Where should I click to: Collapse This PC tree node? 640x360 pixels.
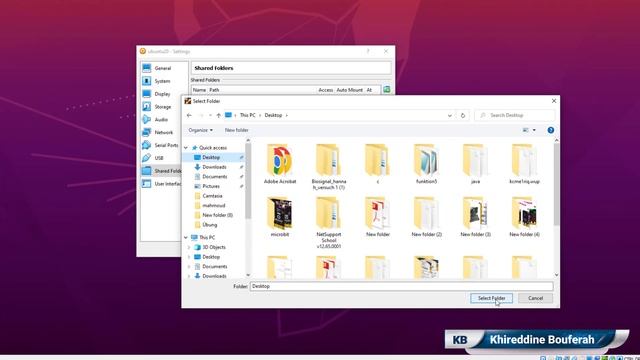point(186,238)
